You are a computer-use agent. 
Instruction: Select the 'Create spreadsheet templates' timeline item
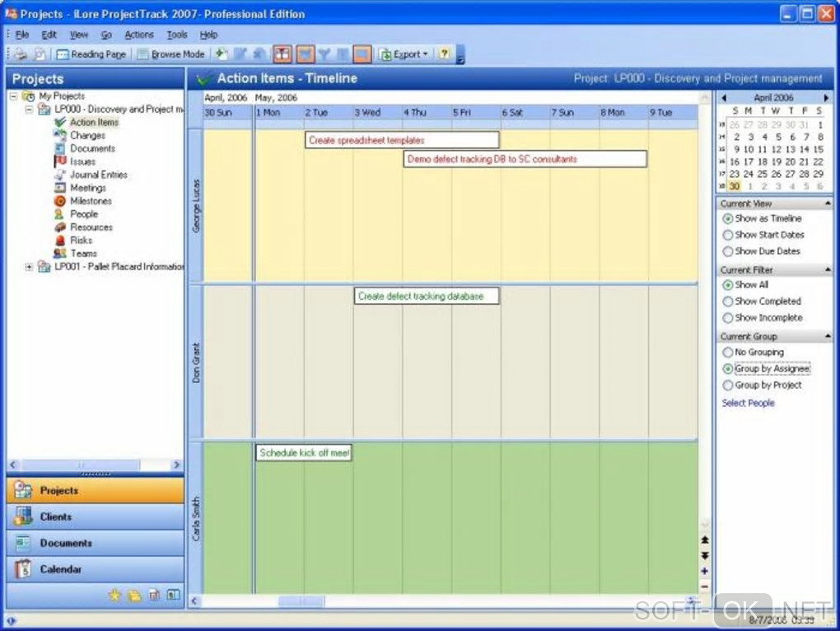(402, 140)
